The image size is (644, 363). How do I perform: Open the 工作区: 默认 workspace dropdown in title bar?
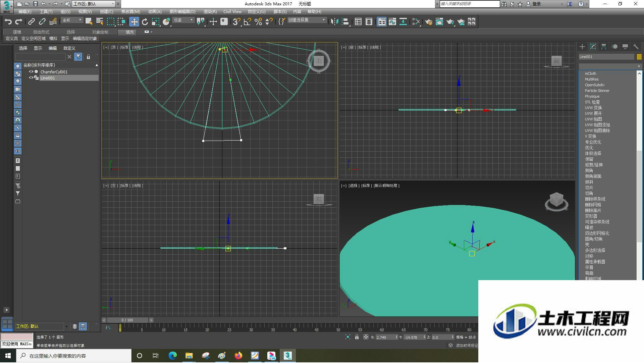(x=94, y=4)
